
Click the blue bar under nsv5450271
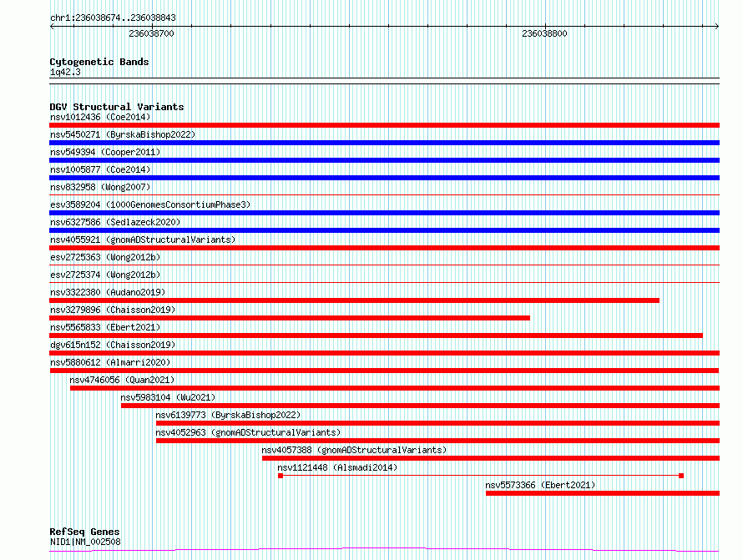(384, 143)
